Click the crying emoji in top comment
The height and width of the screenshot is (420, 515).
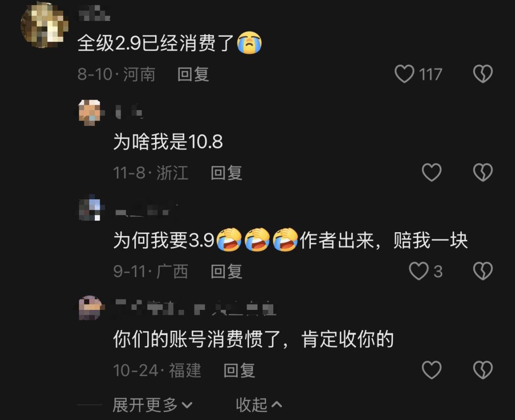coord(249,43)
